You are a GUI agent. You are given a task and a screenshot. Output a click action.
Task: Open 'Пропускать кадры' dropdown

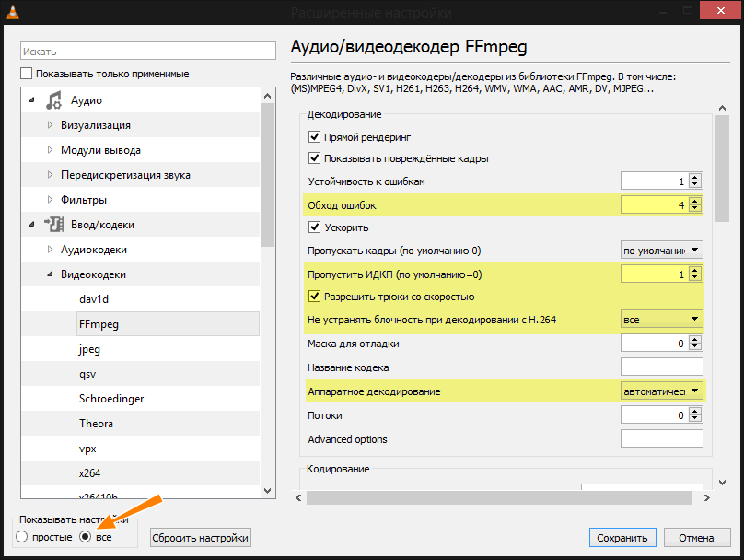[x=661, y=251]
